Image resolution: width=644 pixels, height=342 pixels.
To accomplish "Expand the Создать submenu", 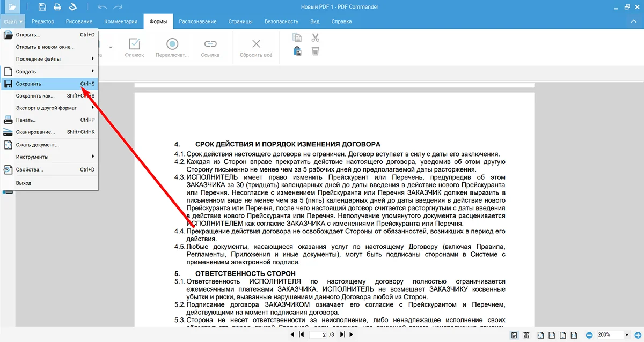I will (50, 71).
